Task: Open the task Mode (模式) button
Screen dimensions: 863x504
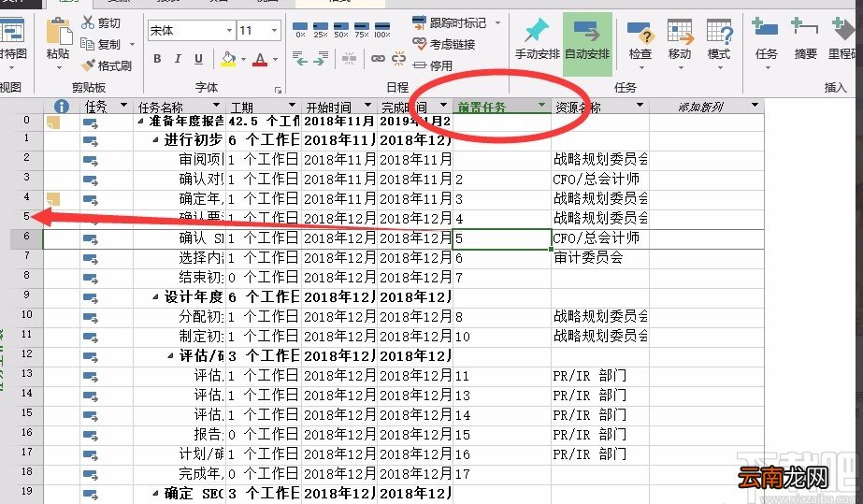Action: coord(719,42)
